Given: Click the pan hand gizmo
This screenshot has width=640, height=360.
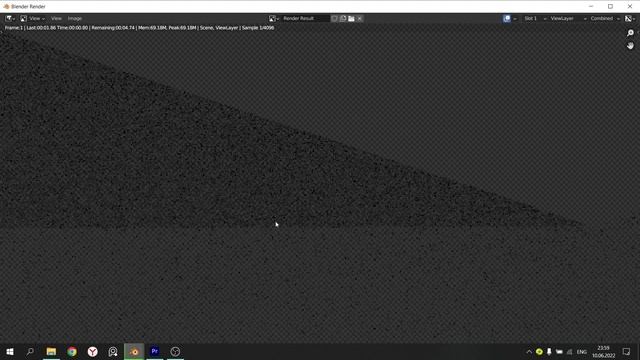Looking at the screenshot, I should [630, 46].
